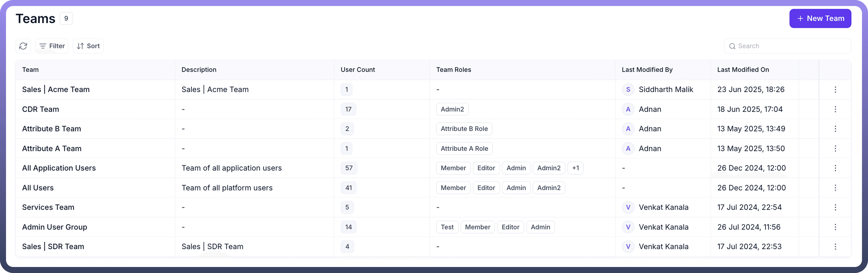Viewport: 868px width, 273px height.
Task: Open row menu for Sales | SDR Team
Action: (835, 246)
